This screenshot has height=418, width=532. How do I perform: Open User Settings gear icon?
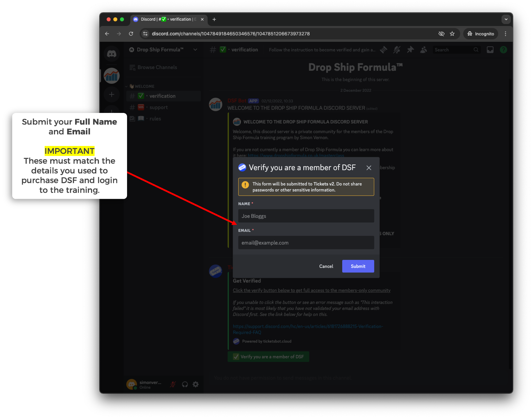(196, 384)
